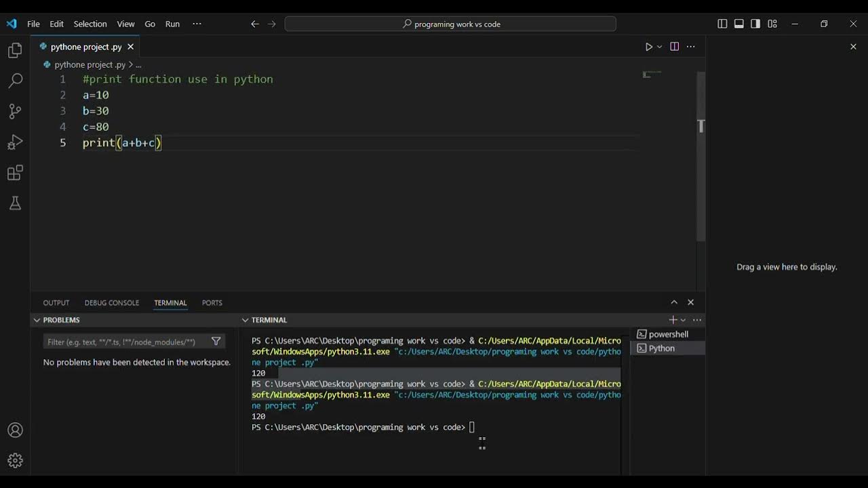Open editor More Actions ellipsis
This screenshot has height=488, width=868.
tap(691, 47)
